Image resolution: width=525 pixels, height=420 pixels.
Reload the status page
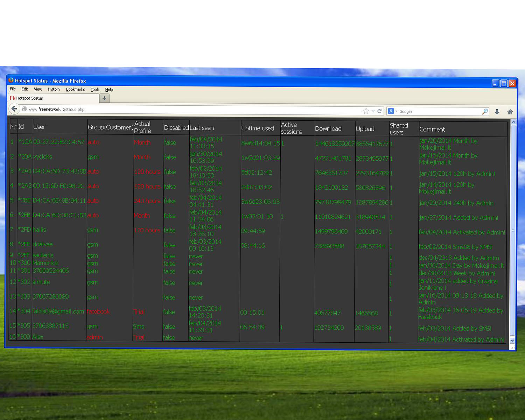(x=379, y=111)
